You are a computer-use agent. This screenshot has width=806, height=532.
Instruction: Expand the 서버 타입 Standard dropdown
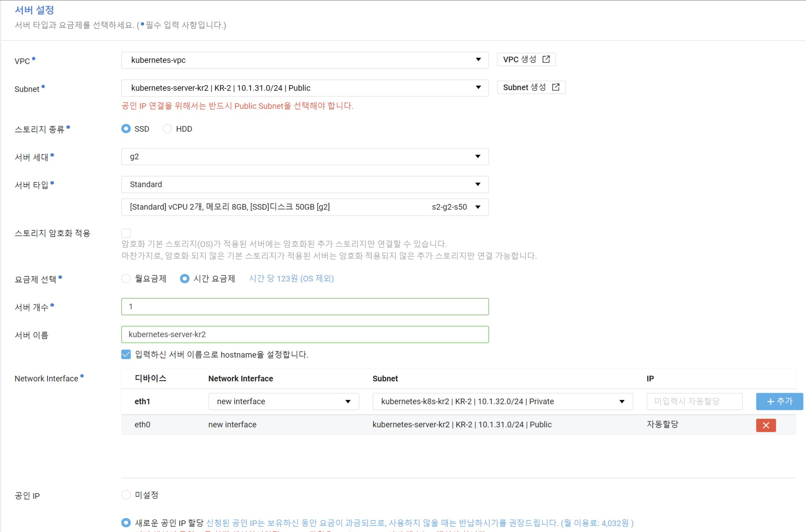pos(478,184)
